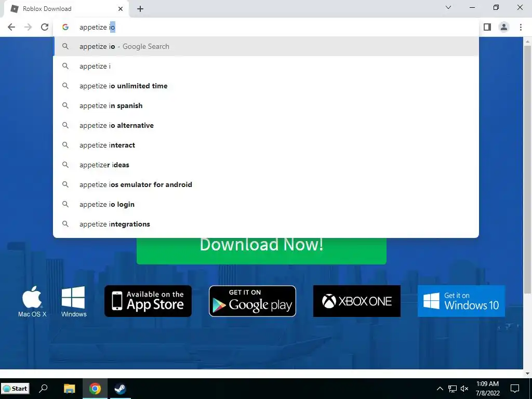Click the muted volume tray icon

tap(464, 389)
